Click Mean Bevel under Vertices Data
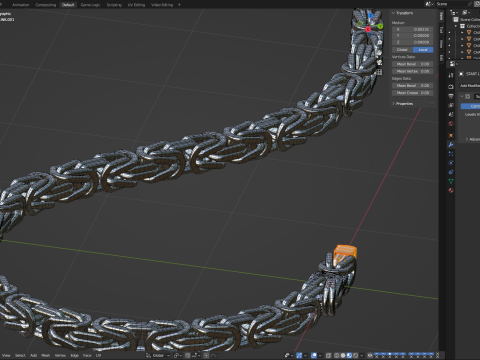480x360 pixels. click(413, 64)
